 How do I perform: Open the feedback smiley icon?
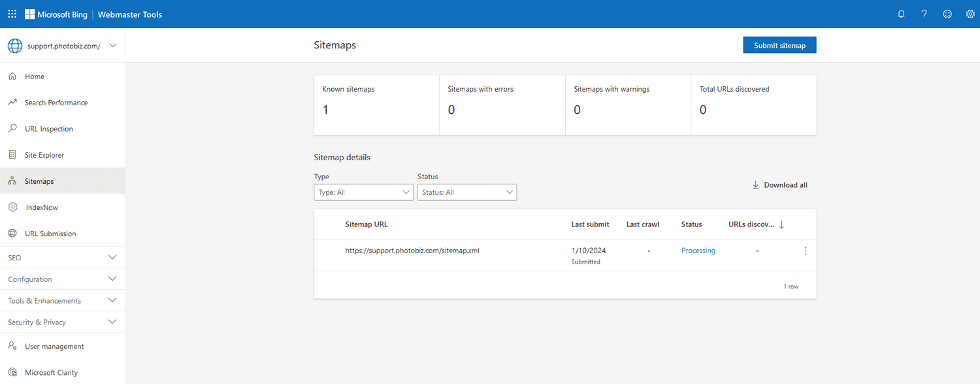947,14
